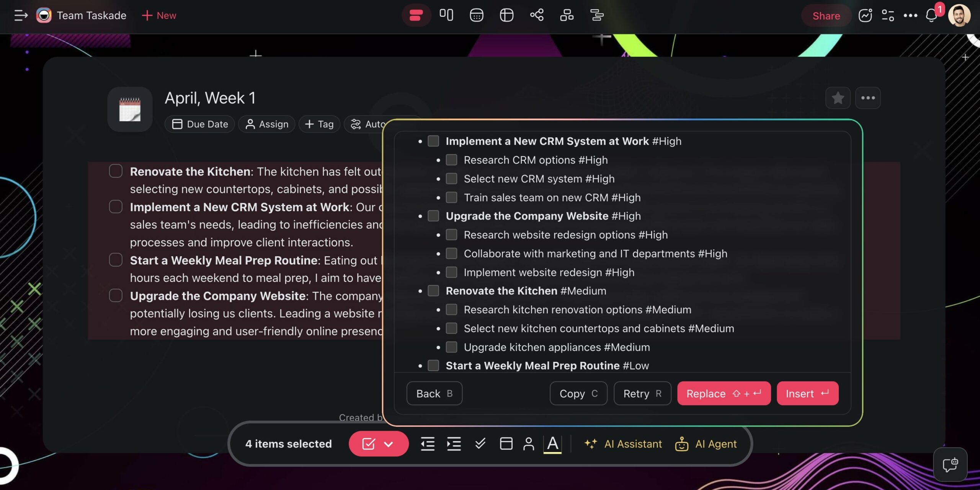Open top bar more options ellipsis
The height and width of the screenshot is (490, 980).
(x=910, y=16)
